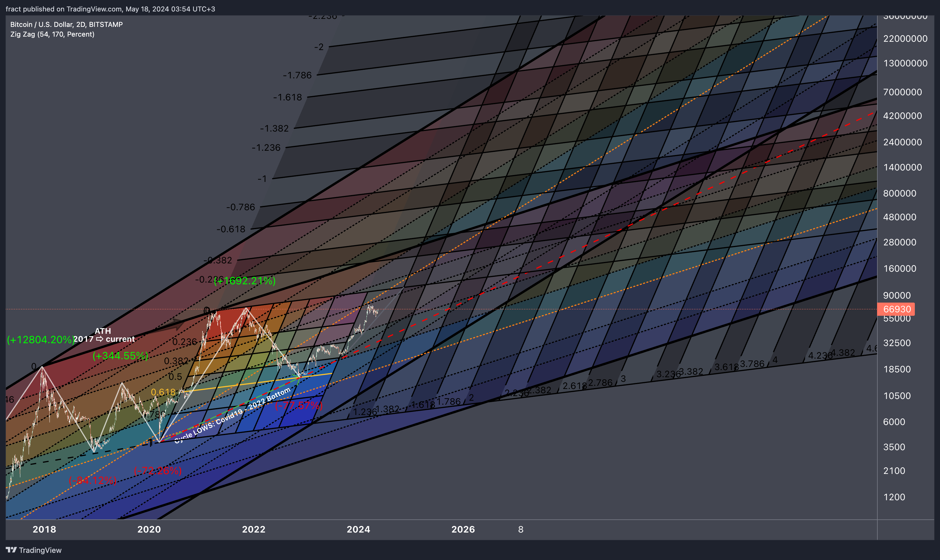Click the 480000 price axis label
940x560 pixels.
coord(900,217)
